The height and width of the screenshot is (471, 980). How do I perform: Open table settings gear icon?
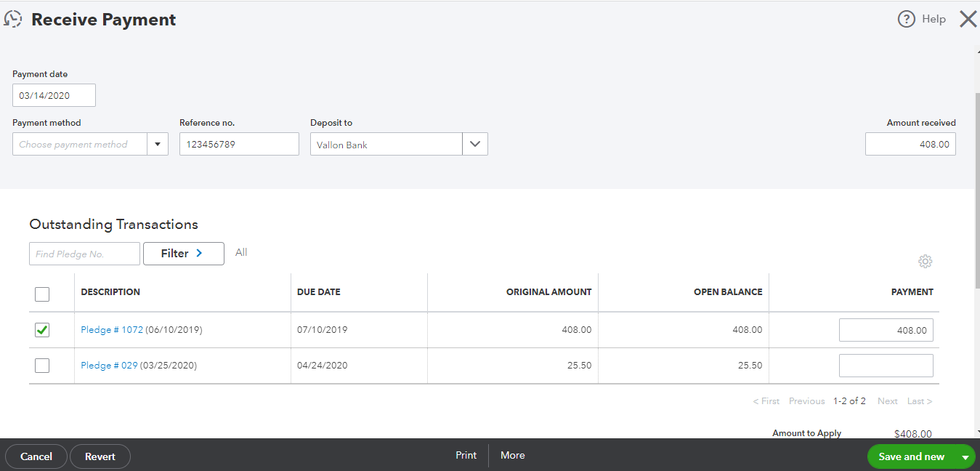(x=925, y=262)
